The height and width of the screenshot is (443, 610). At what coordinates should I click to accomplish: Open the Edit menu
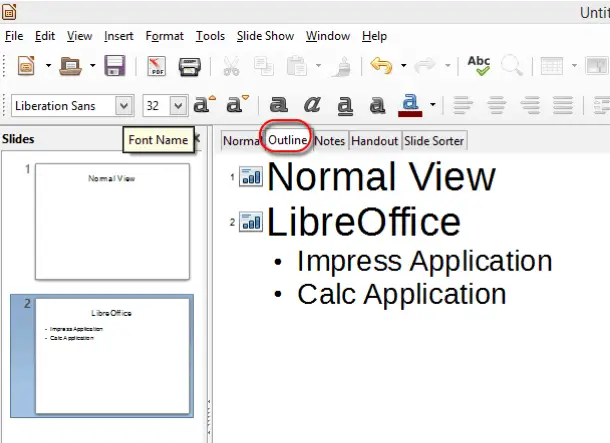tap(45, 36)
